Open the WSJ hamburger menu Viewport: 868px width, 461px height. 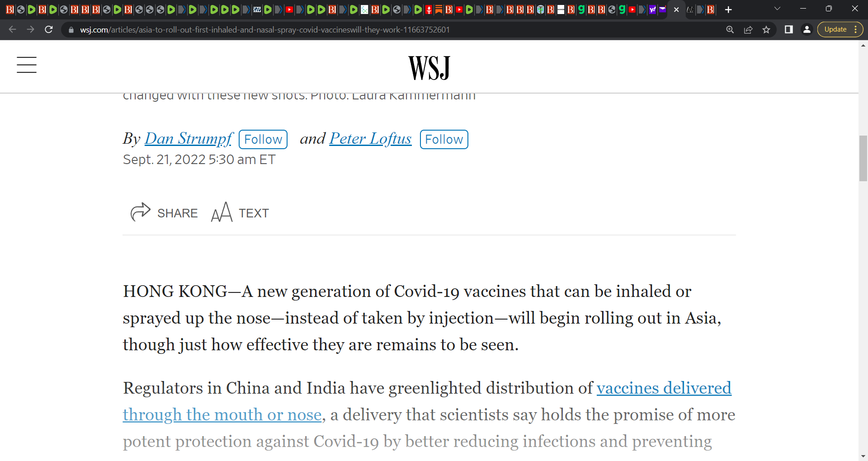27,65
